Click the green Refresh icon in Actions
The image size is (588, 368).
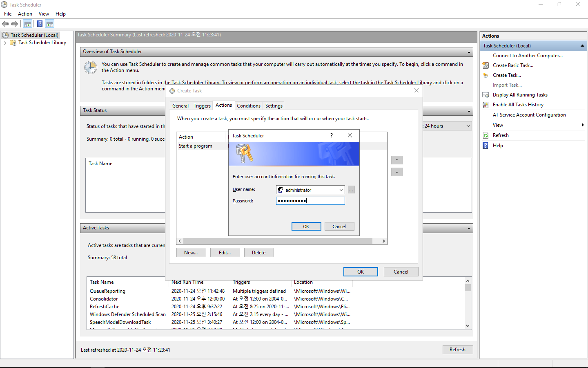point(486,135)
